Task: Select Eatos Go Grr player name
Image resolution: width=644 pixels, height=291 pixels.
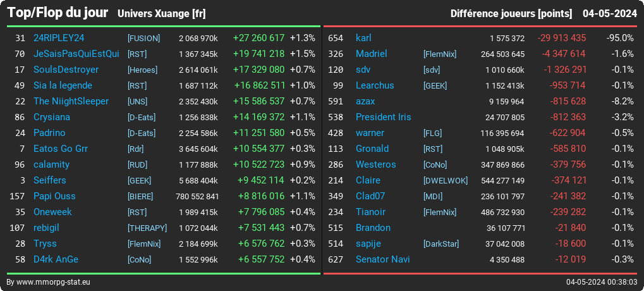Action: click(61, 149)
